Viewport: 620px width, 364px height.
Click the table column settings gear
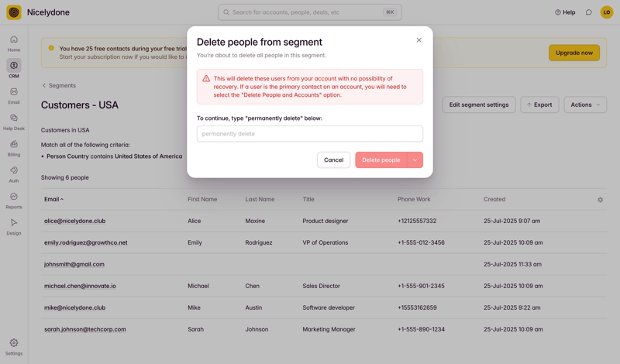point(600,200)
